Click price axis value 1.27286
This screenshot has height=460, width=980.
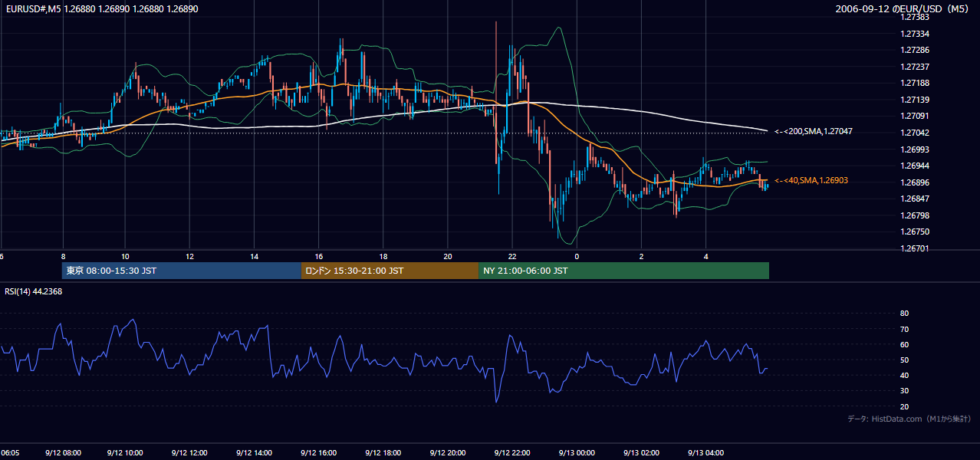tap(914, 50)
